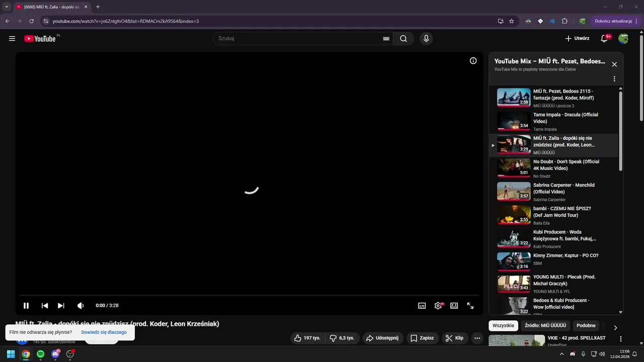644x362 pixels.
Task: Like the video with 197 tys.
Action: 307,338
